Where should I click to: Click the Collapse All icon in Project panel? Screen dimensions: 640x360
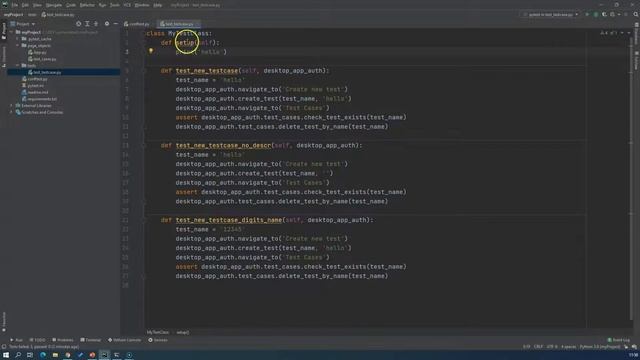pyautogui.click(x=96, y=24)
